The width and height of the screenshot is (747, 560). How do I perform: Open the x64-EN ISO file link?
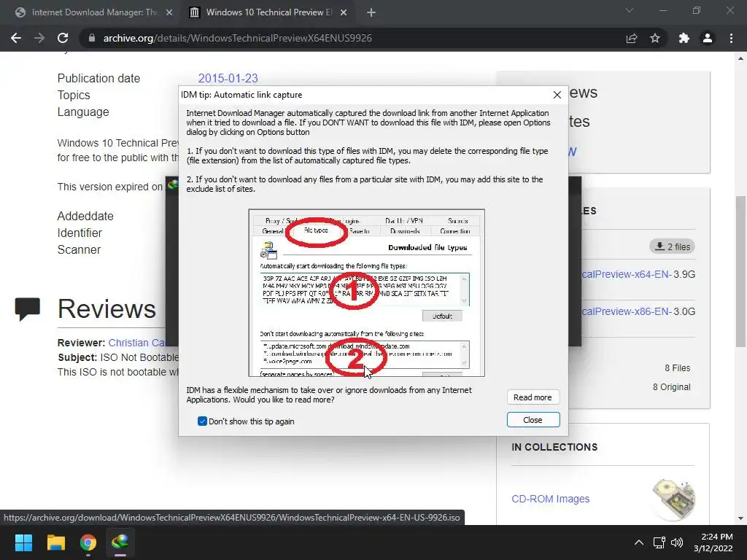click(627, 274)
